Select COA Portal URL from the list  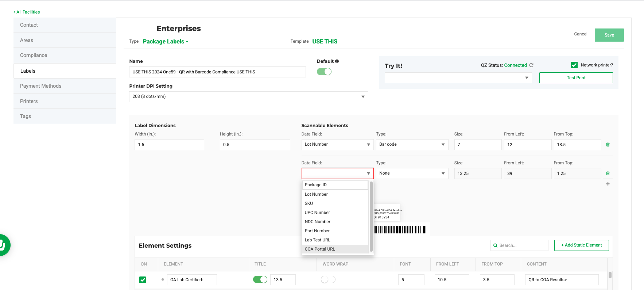point(320,249)
